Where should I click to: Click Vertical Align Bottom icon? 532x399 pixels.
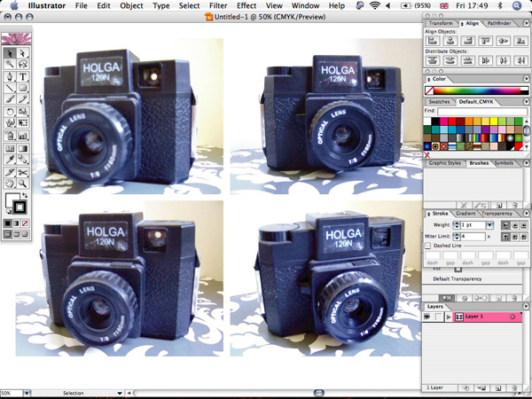click(x=520, y=41)
